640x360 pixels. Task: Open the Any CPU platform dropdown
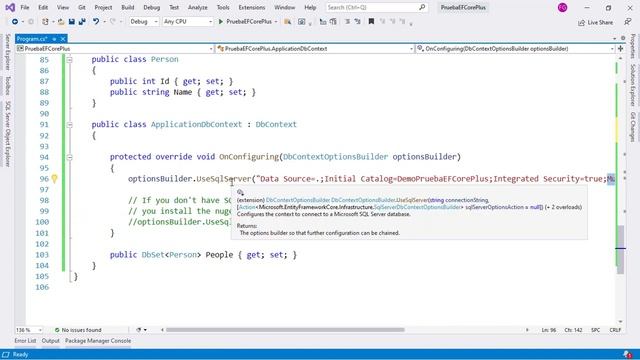(x=187, y=22)
